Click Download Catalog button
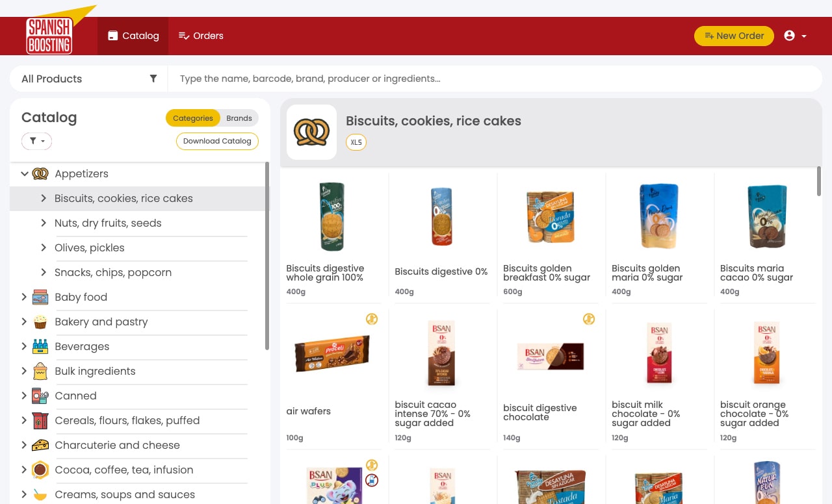The image size is (832, 504). point(217,141)
